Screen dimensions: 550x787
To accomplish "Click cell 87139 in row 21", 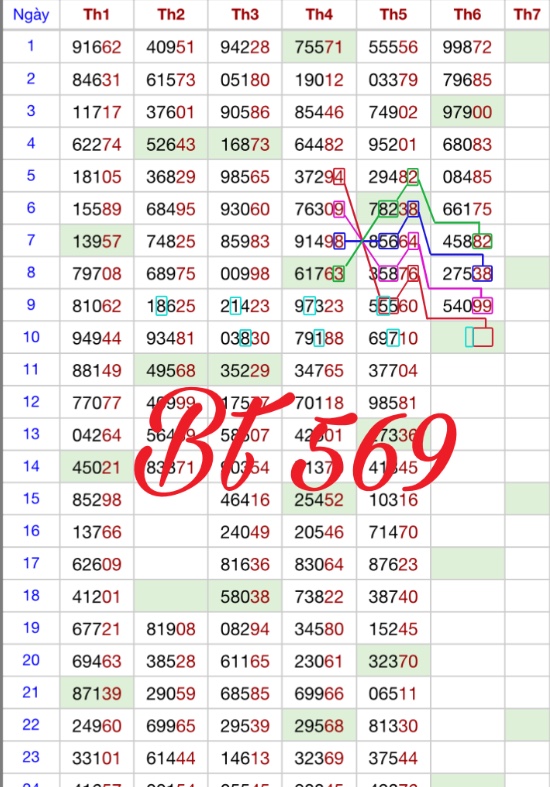I will coord(96,693).
